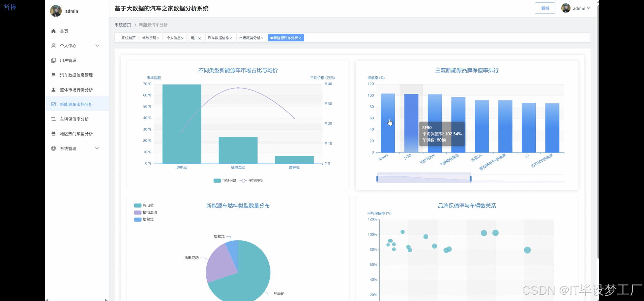
Task: Click the top-right admin avatar image
Action: (x=566, y=8)
